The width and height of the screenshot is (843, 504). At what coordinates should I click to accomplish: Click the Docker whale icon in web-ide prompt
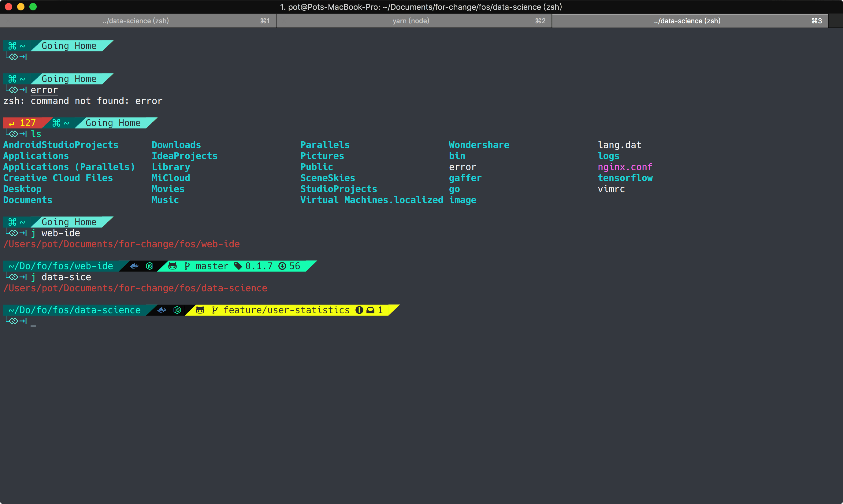pyautogui.click(x=135, y=266)
